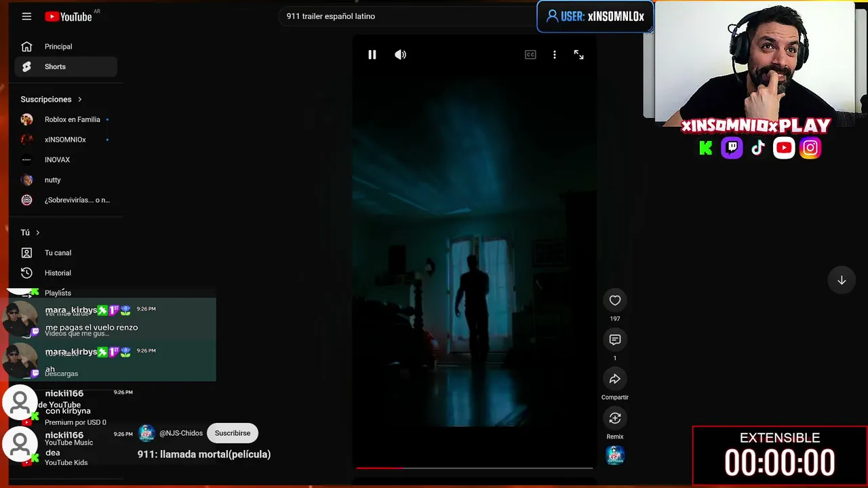Click the Remix icon
The image size is (868, 488).
[615, 419]
